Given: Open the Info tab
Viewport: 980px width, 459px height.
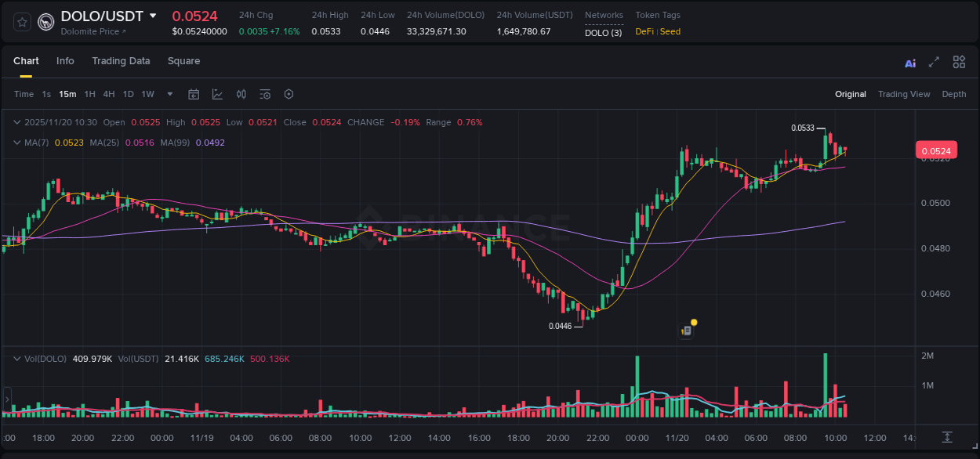Looking at the screenshot, I should (65, 61).
